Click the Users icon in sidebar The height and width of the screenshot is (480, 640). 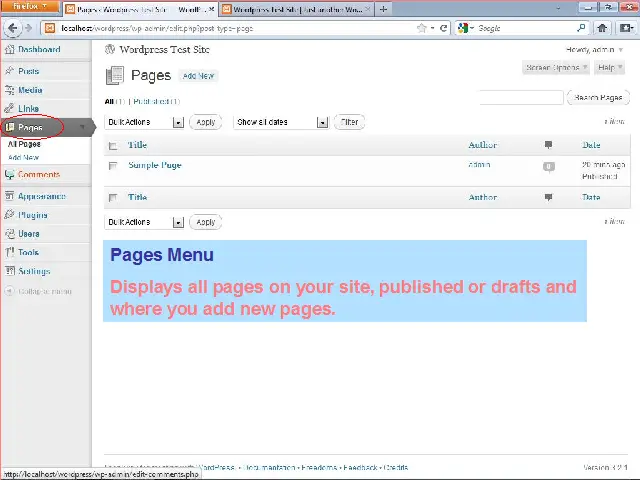[9, 234]
